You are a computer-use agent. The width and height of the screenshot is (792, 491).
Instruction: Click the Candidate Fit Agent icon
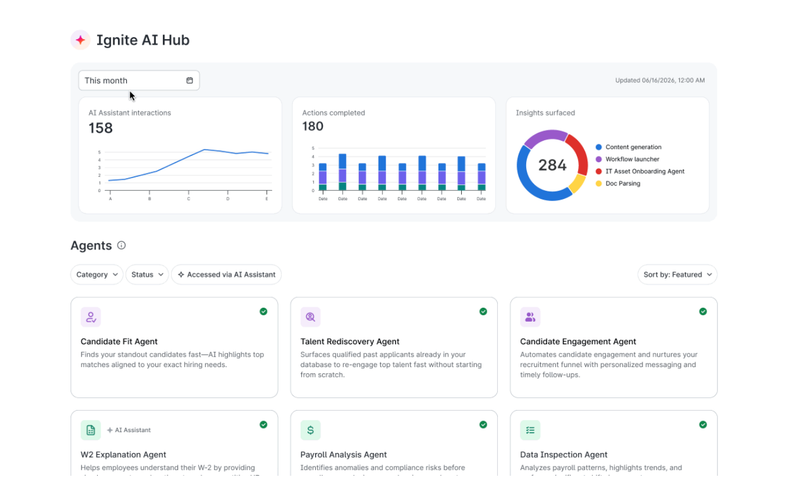(x=90, y=317)
